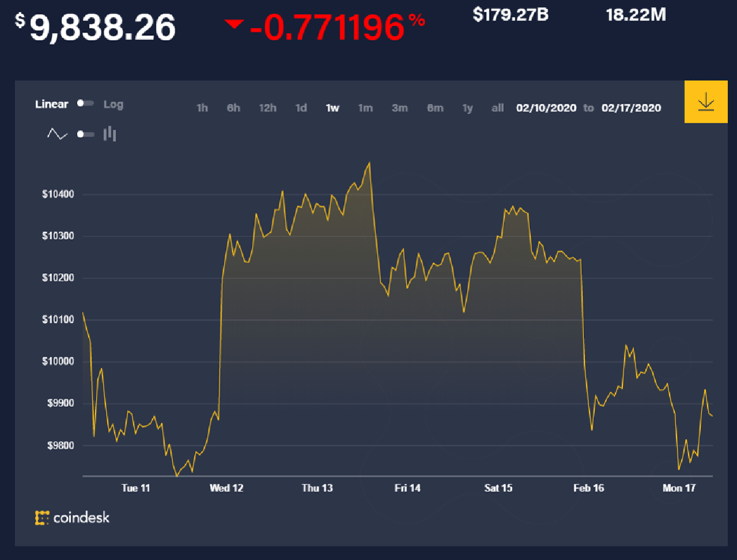
Task: Select the candlestick bars chart icon
Action: point(109,134)
